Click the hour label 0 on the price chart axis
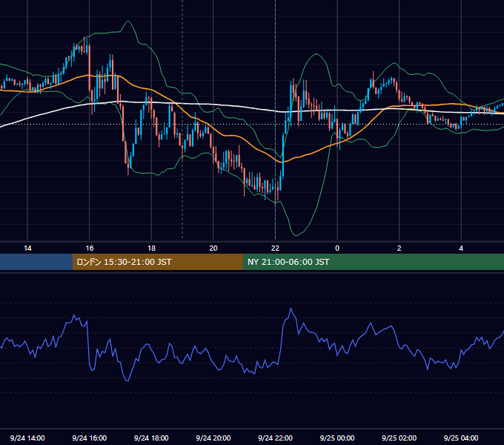 337,248
